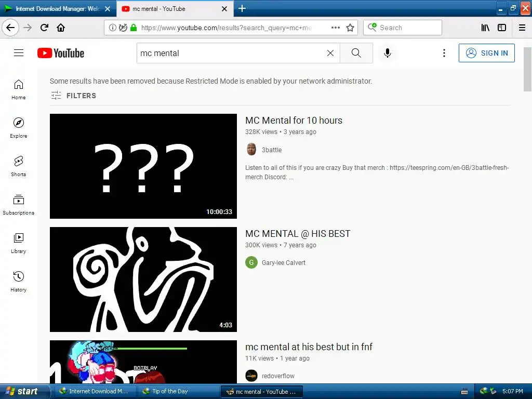Select 'mc mental - YouTube' taskbar item
The width and height of the screenshot is (532, 399).
coord(262,392)
